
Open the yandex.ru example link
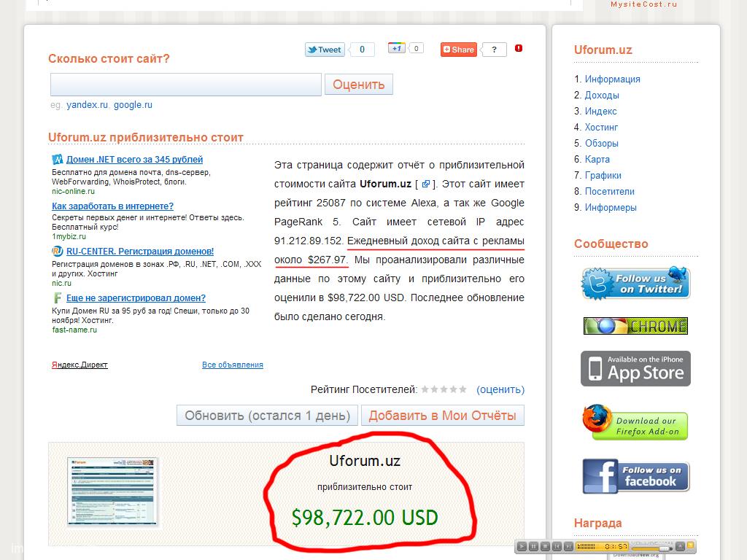click(x=88, y=105)
